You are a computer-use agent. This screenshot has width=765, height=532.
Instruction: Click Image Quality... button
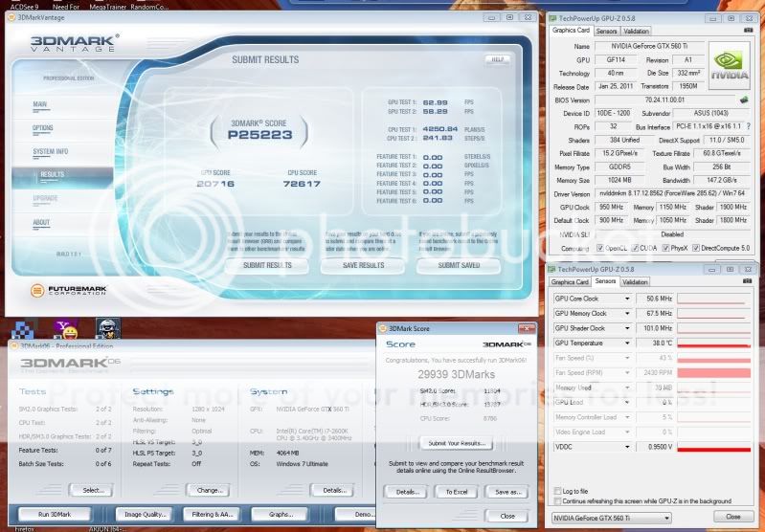click(x=145, y=515)
